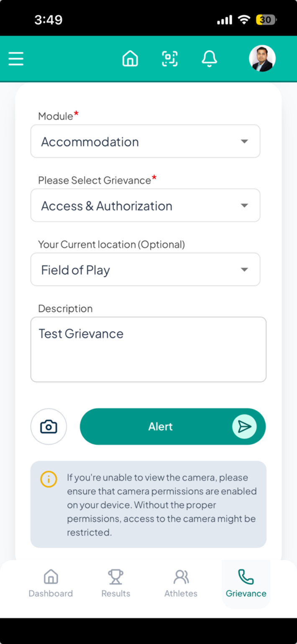The image size is (297, 644).
Task: Tap the info icon in notice
Action: tap(49, 479)
